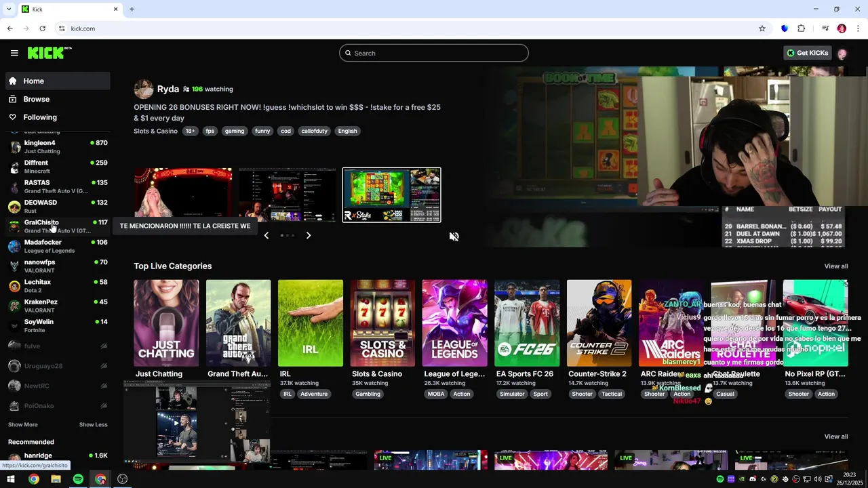Screen dimensions: 868x488
Task: Open the Slots & Casino category card
Action: tap(382, 323)
